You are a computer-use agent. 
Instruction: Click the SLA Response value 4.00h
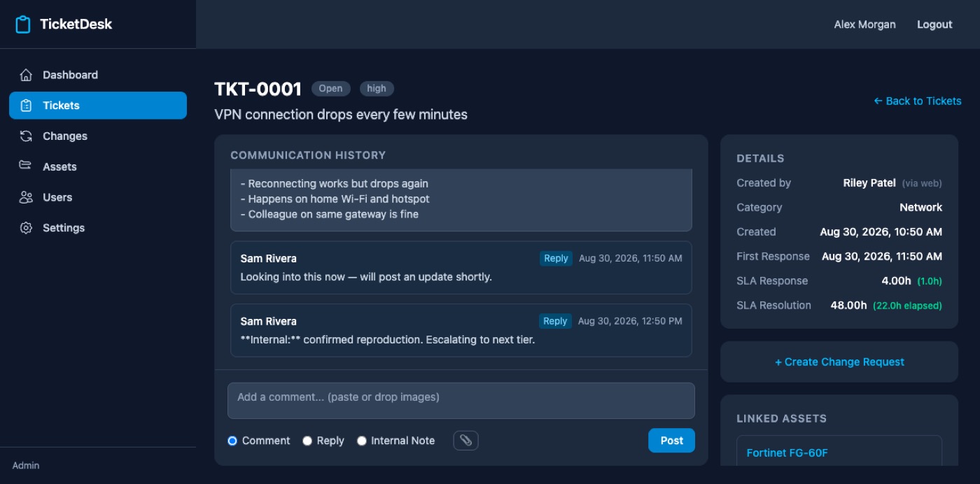(896, 280)
